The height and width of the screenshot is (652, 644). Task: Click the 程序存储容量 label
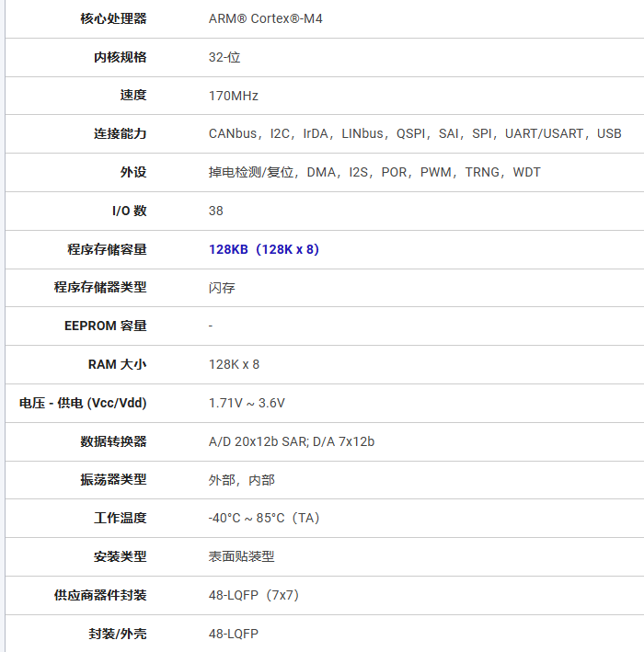[x=107, y=249]
